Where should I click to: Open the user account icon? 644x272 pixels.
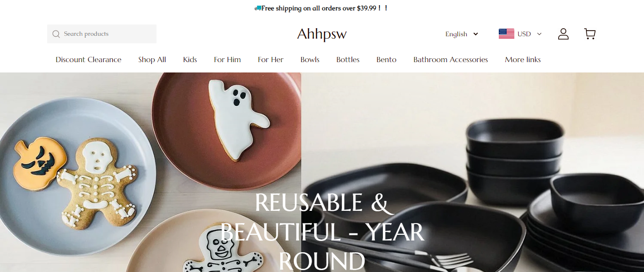(563, 34)
